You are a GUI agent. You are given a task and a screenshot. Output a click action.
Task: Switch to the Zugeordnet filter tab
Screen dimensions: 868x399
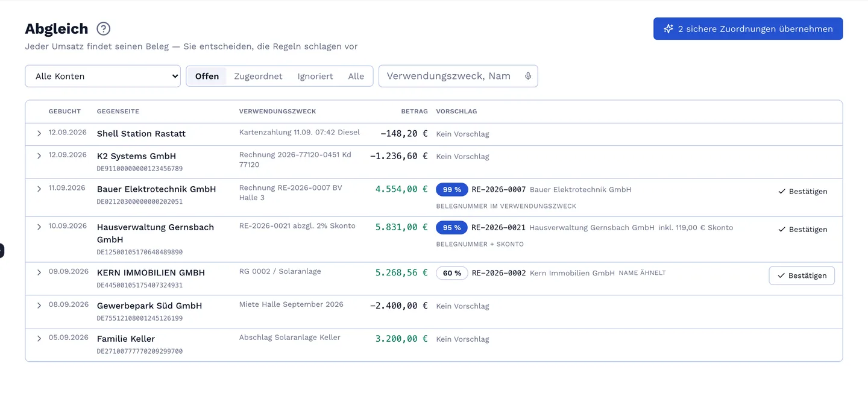coord(258,76)
